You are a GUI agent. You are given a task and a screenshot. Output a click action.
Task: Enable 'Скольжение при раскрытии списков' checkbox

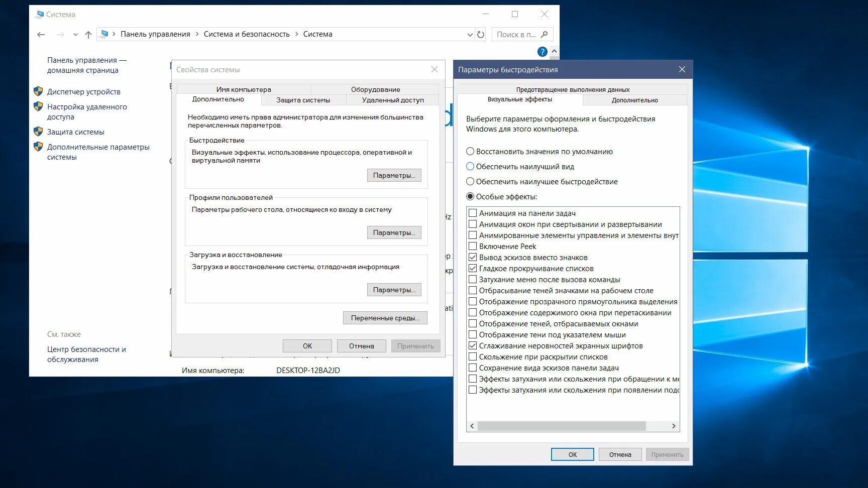473,356
